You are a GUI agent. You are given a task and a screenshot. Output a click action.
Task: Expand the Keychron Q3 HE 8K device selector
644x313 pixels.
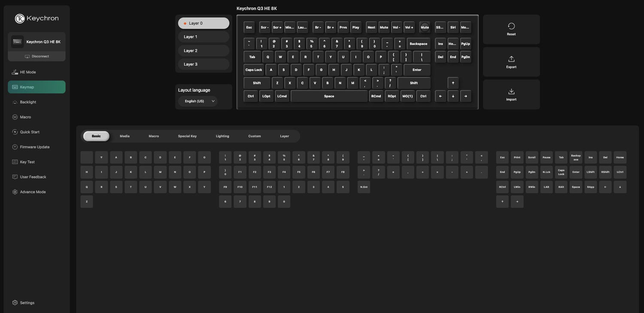36,42
